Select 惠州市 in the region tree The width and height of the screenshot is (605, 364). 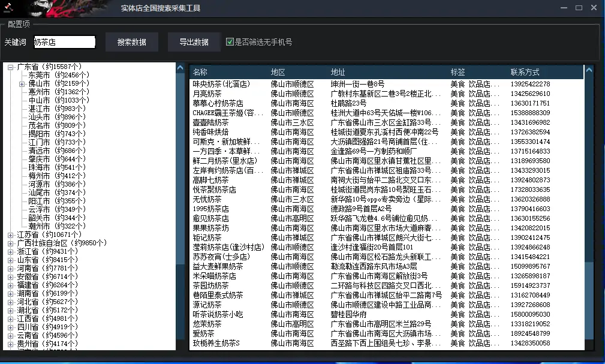tap(59, 92)
